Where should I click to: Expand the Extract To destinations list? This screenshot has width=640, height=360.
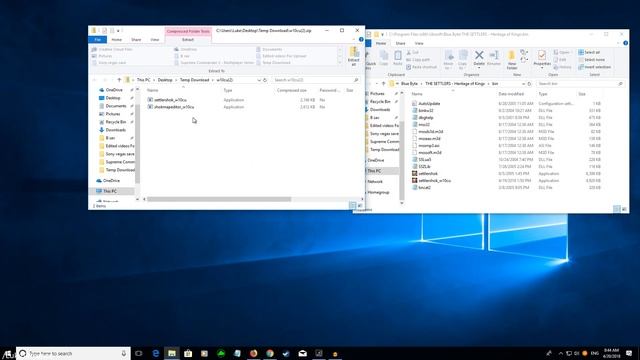340,62
